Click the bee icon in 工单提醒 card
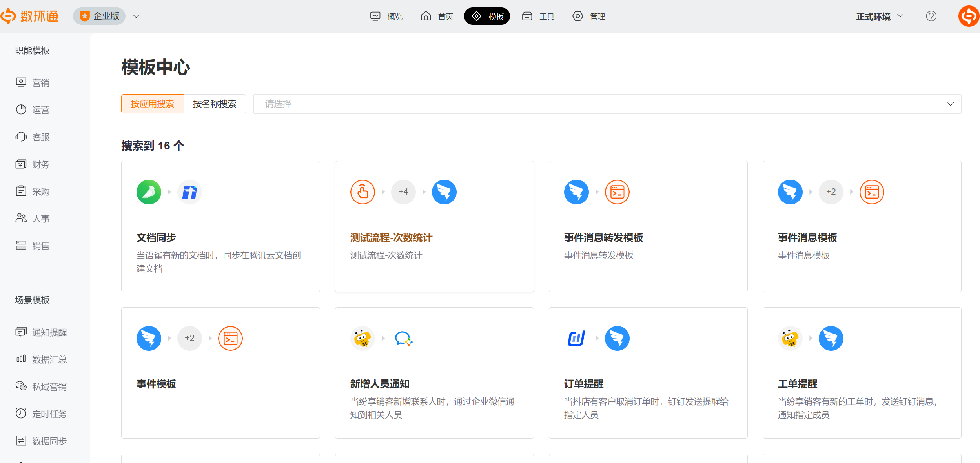The image size is (980, 463). click(790, 339)
